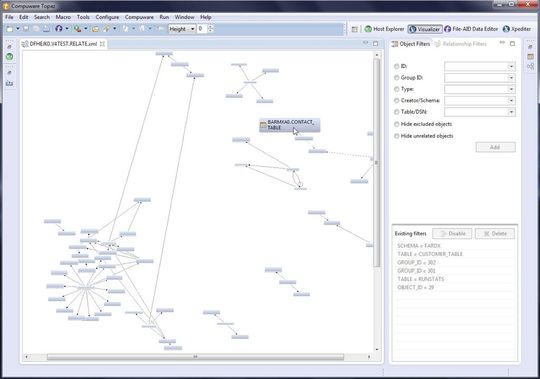Click the Delete filter button
Viewport: 540px width, 379px height.
click(495, 233)
